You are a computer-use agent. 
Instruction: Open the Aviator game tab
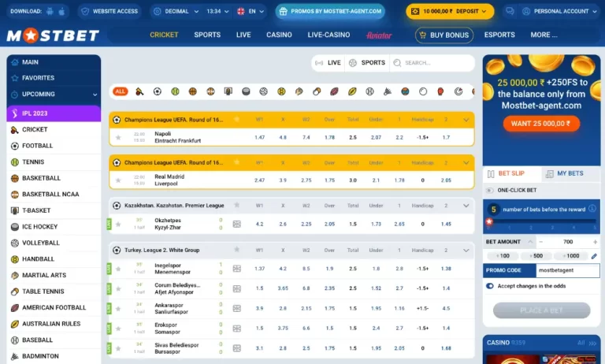tap(379, 35)
